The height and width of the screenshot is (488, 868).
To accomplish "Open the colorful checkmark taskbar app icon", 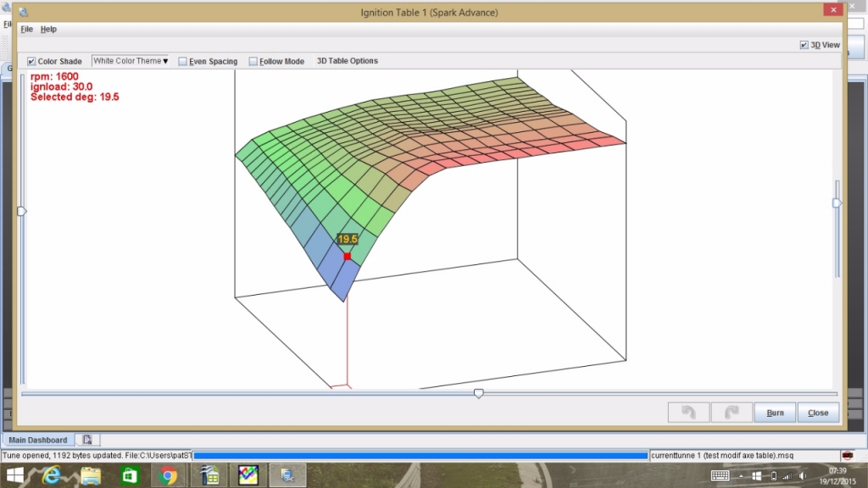I will coord(248,475).
